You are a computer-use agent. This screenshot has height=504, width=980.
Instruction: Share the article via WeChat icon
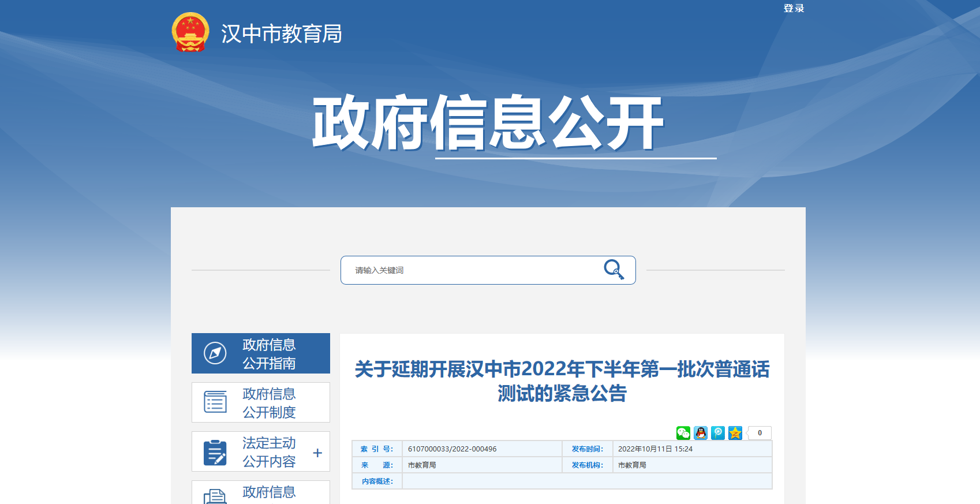coord(683,433)
